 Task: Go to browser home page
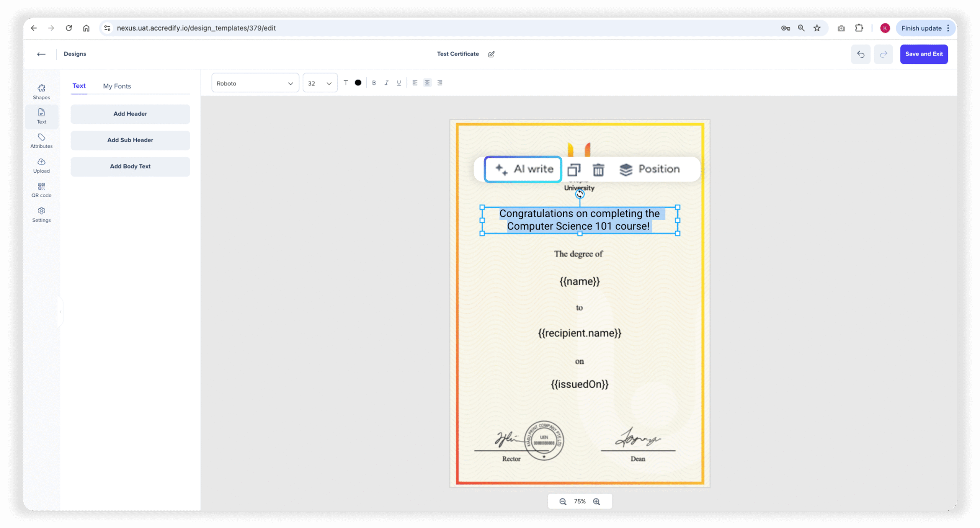(87, 28)
